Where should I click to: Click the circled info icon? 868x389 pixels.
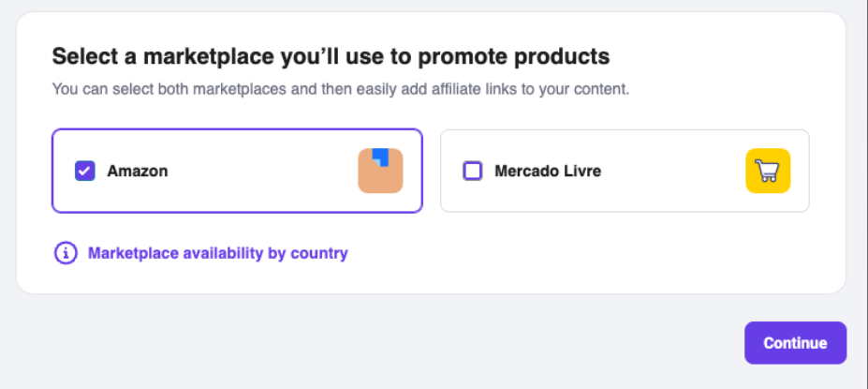[66, 253]
